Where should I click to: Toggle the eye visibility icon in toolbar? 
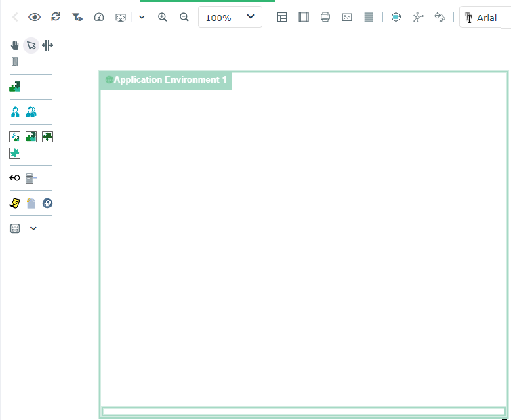pyautogui.click(x=35, y=17)
